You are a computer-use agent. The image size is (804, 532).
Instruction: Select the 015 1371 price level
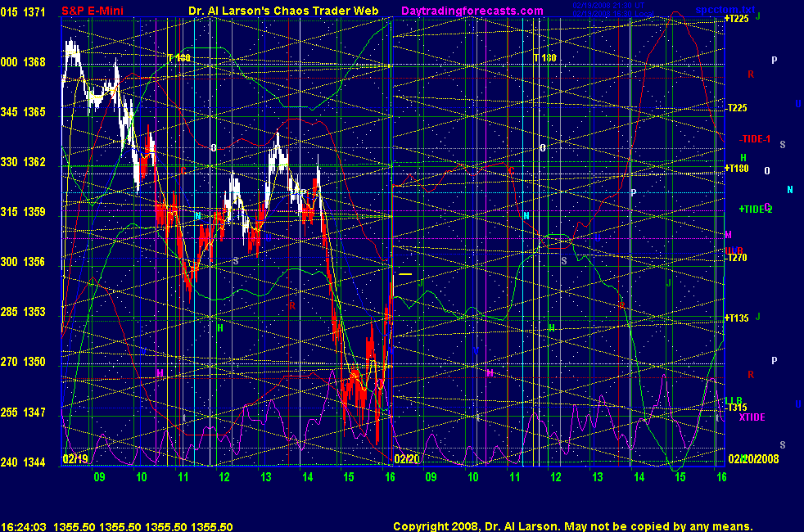[23, 12]
